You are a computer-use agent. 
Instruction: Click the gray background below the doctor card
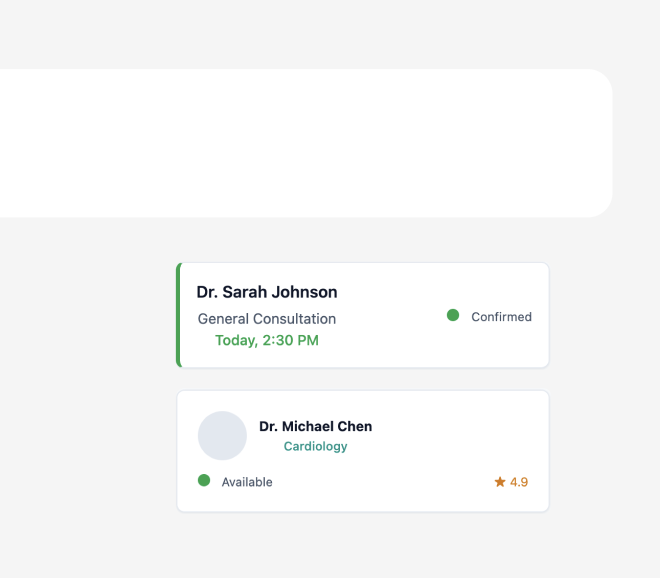[x=362, y=545]
